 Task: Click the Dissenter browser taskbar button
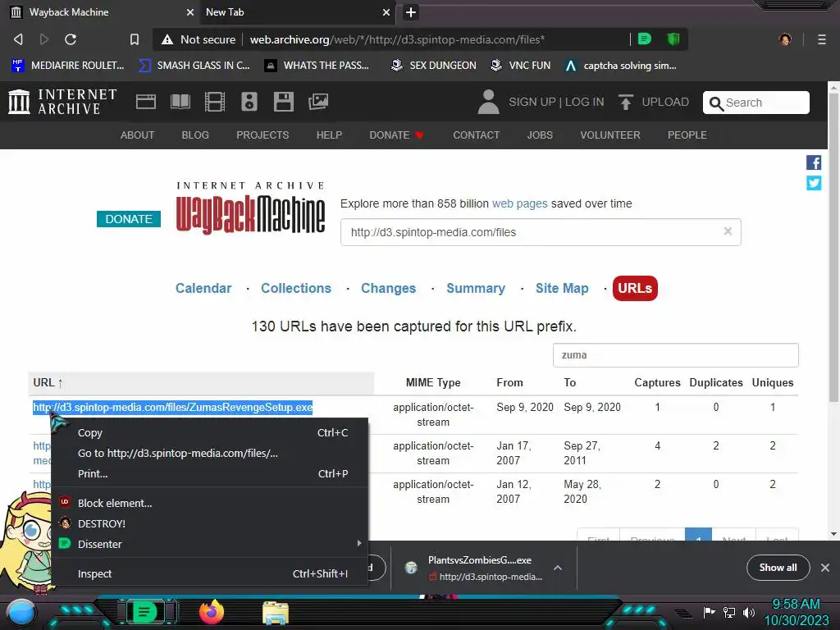click(x=144, y=612)
